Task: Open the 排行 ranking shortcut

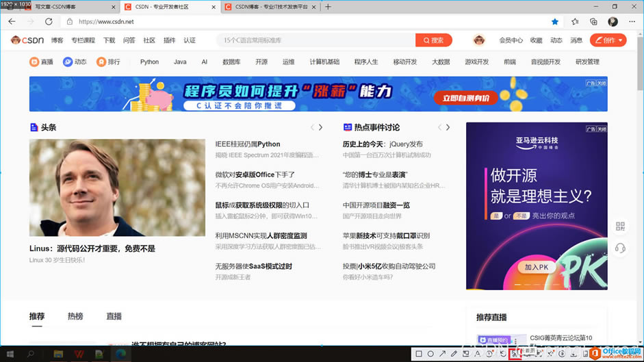Action: pyautogui.click(x=108, y=62)
